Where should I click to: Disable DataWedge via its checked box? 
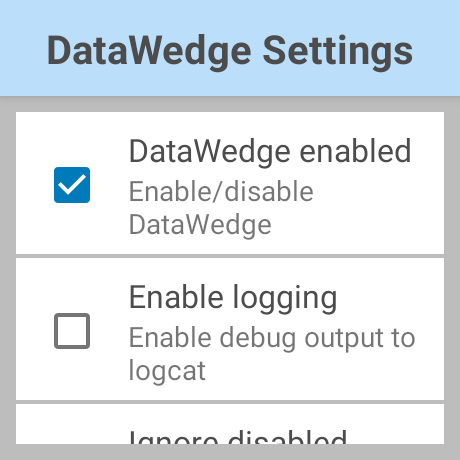(x=72, y=185)
